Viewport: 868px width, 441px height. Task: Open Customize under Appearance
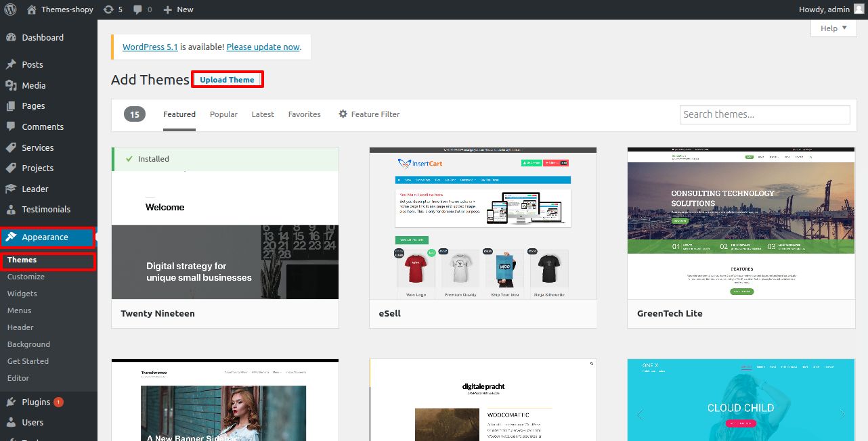tap(26, 277)
